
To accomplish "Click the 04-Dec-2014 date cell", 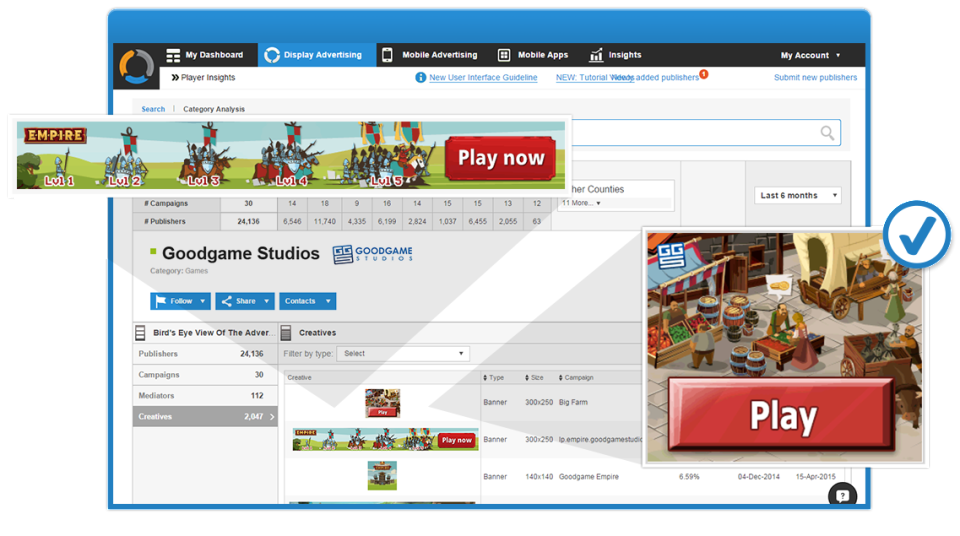I will click(759, 477).
